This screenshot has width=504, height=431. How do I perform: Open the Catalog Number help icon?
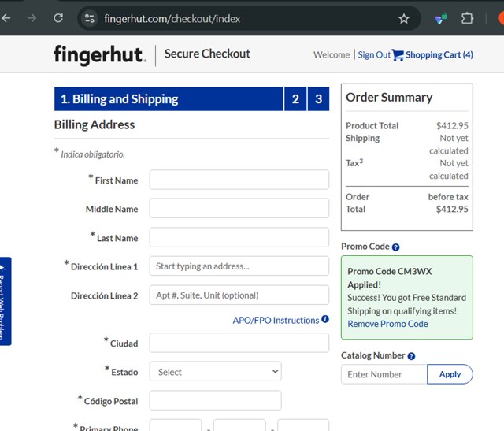point(411,356)
